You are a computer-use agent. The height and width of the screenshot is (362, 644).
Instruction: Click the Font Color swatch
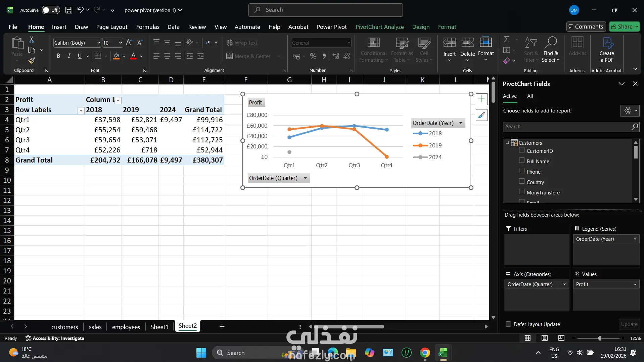coord(133,56)
